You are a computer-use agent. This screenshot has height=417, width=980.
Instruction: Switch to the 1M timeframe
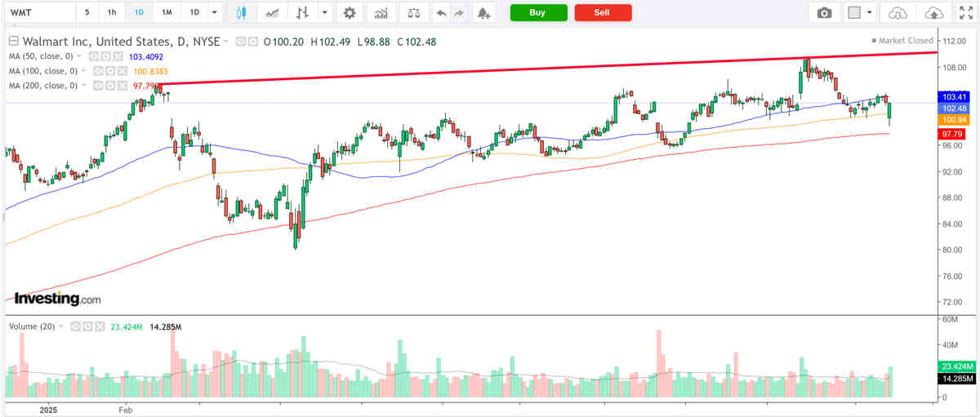(x=167, y=13)
